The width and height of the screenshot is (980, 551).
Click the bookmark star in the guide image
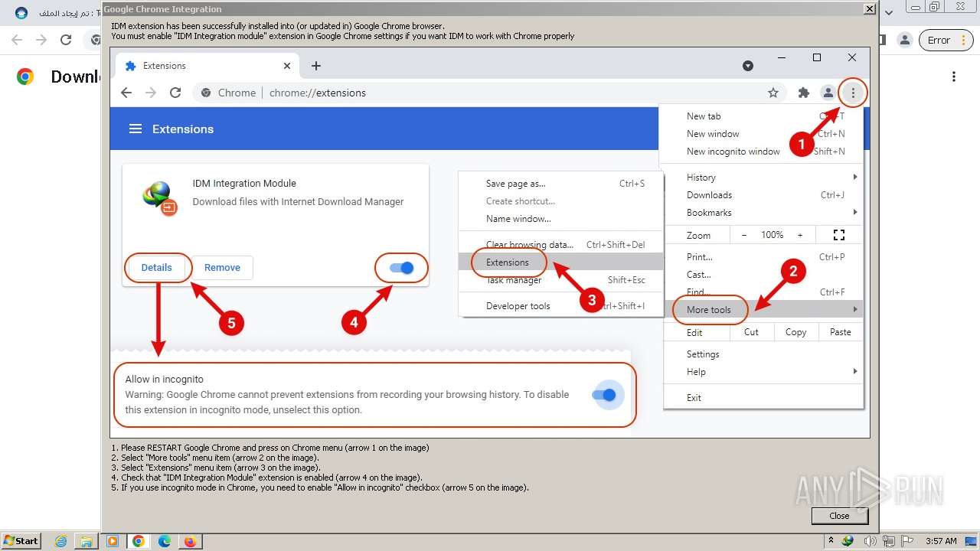(773, 93)
